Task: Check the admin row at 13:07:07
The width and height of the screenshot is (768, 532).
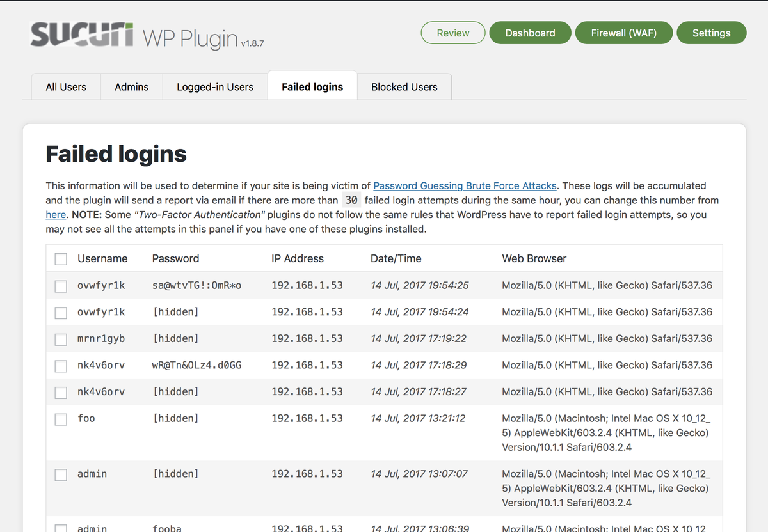Action: click(61, 474)
